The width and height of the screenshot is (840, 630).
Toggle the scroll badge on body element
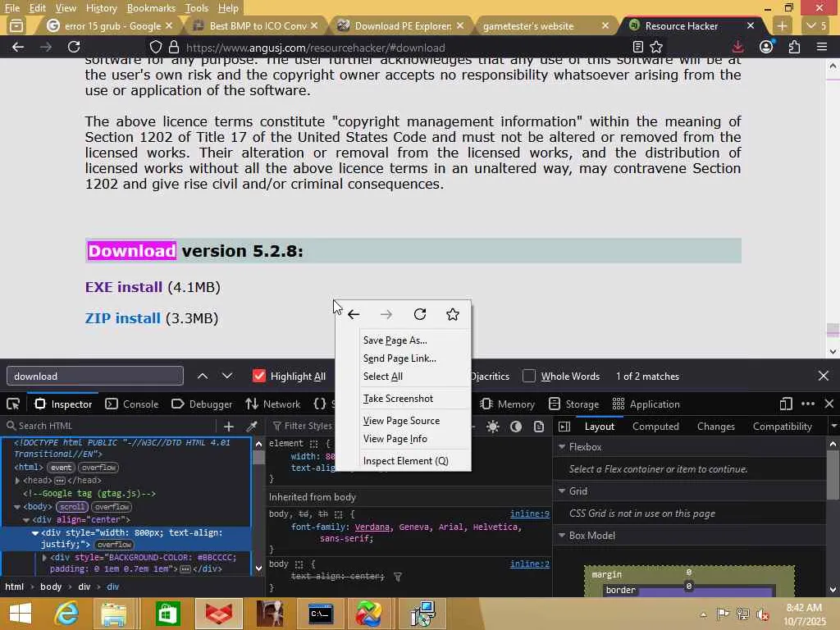(x=72, y=507)
